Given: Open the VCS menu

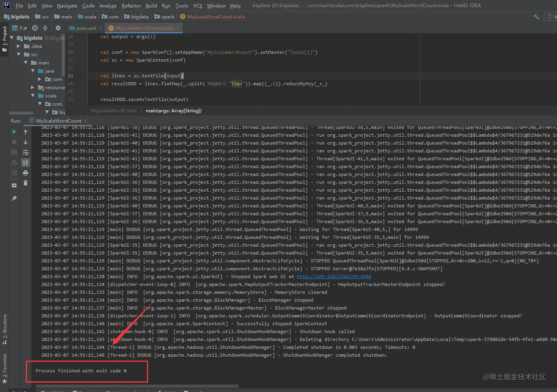Looking at the screenshot, I should click(198, 5).
